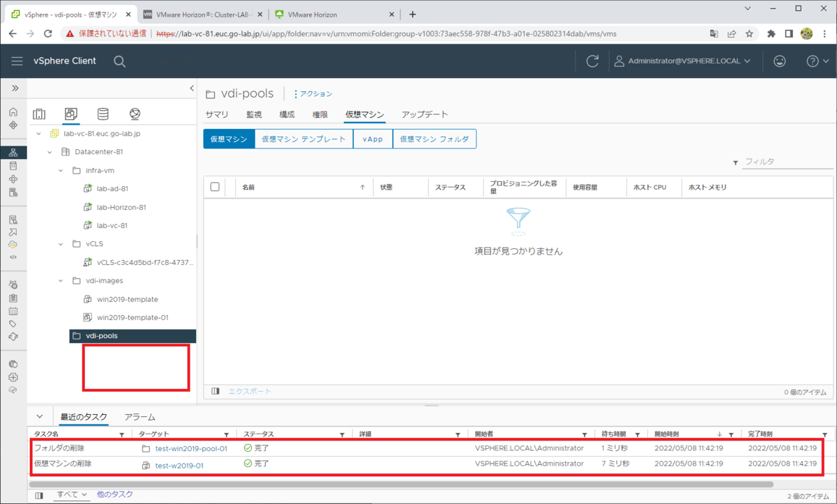837x504 pixels.
Task: Open the Events calendar icon in sidebar
Action: 13,311
